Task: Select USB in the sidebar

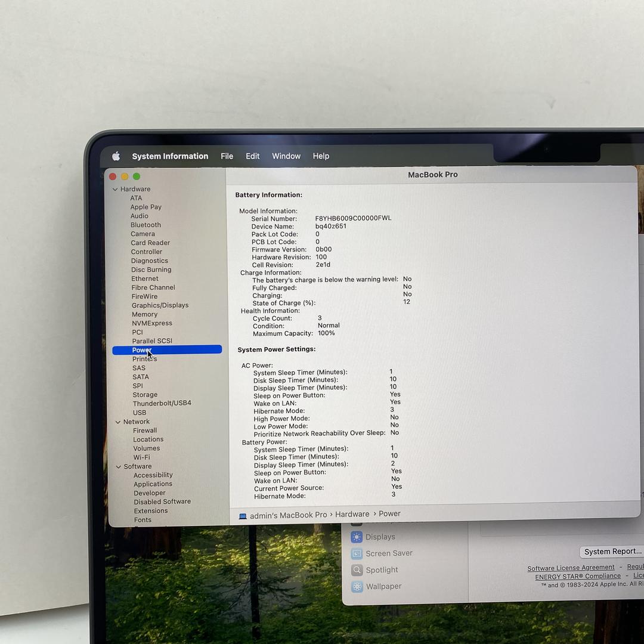Action: (x=140, y=413)
